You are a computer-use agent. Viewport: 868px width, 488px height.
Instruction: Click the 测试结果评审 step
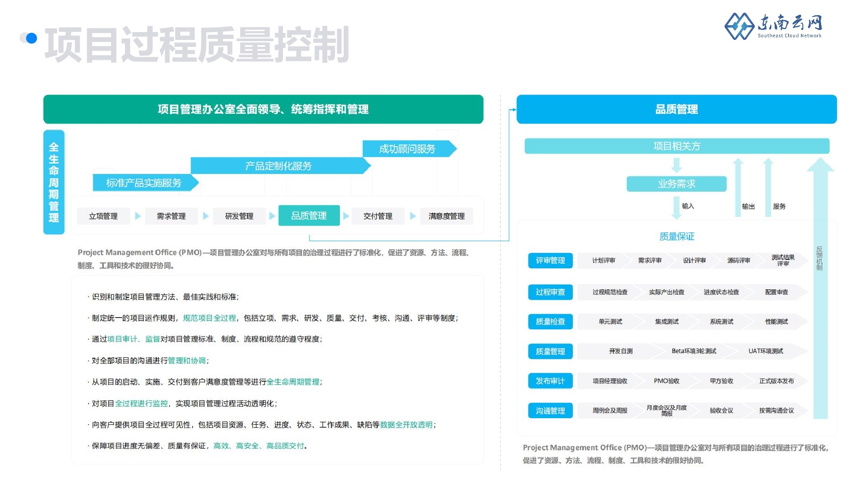(x=783, y=260)
